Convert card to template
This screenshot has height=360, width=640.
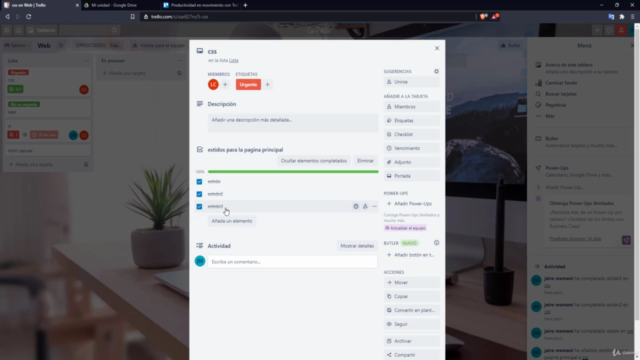coord(411,310)
